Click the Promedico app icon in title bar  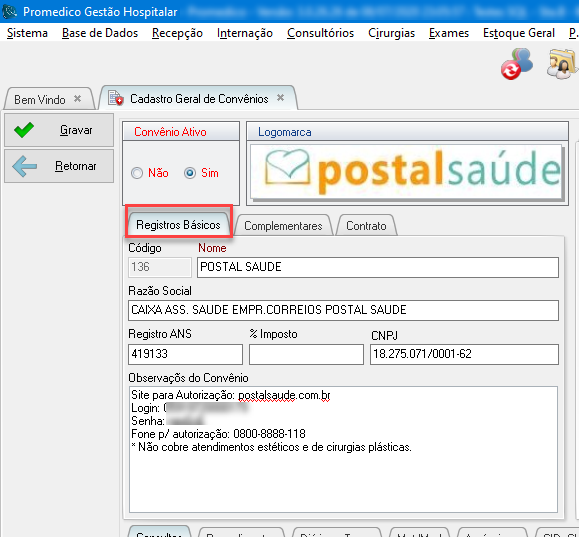pyautogui.click(x=9, y=11)
